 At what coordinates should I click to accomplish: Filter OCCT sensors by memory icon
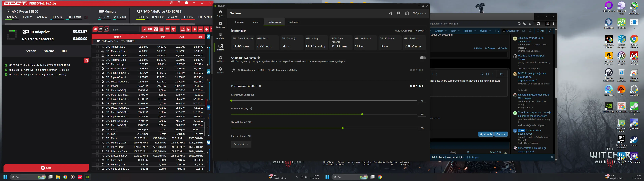168,29
